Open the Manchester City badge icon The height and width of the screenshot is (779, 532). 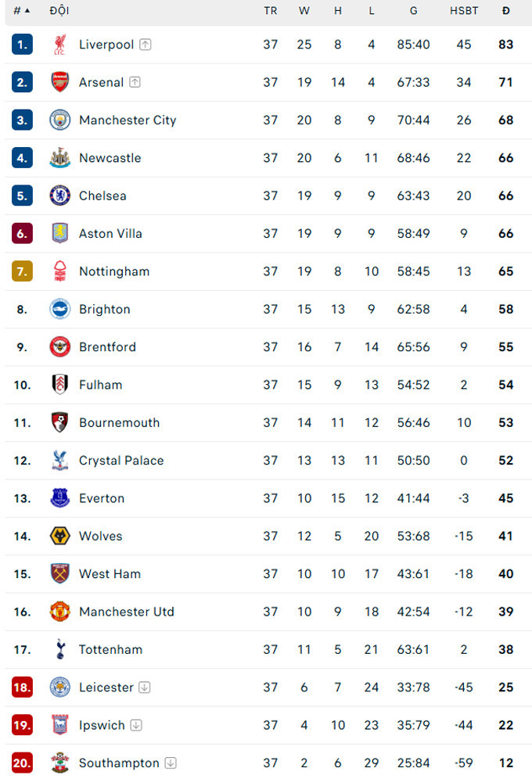click(x=59, y=120)
